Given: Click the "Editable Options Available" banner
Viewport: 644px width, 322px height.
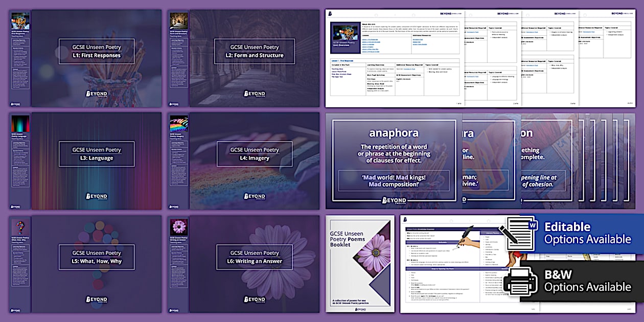Looking at the screenshot, I should [x=588, y=233].
